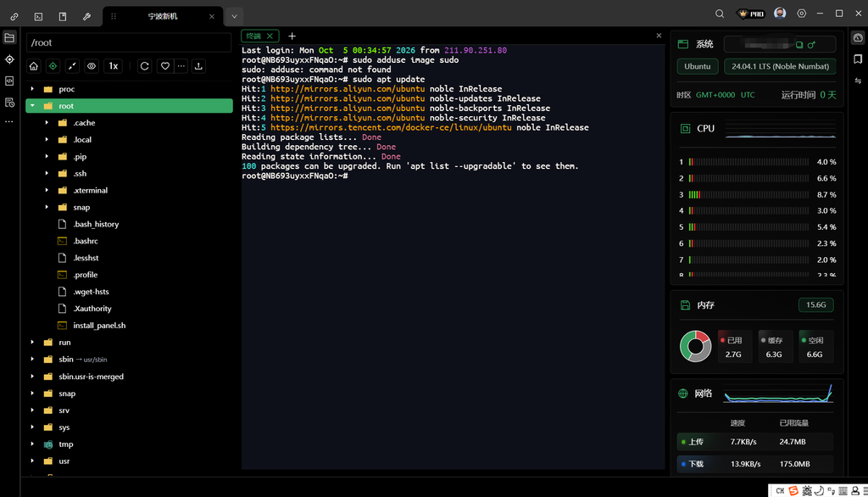Screen dimensions: 868x497
Task: Click the collapse arrows icon in file toolbar
Action: click(x=73, y=66)
